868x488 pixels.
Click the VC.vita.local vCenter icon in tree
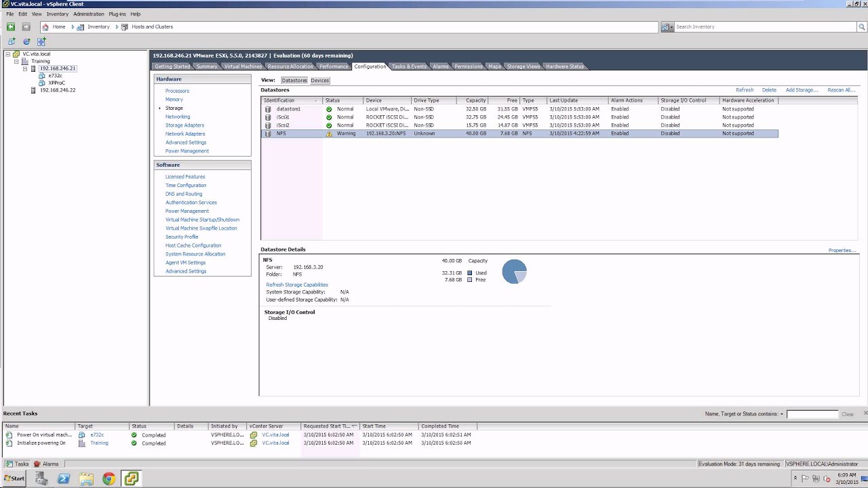[x=17, y=54]
